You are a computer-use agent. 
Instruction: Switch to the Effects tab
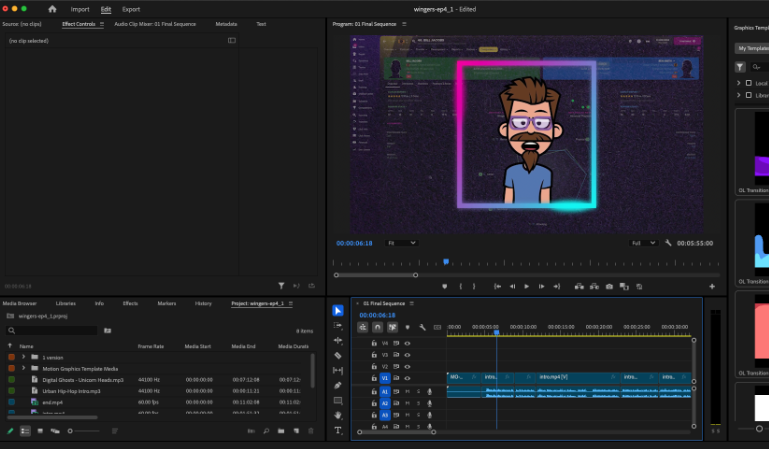point(130,303)
